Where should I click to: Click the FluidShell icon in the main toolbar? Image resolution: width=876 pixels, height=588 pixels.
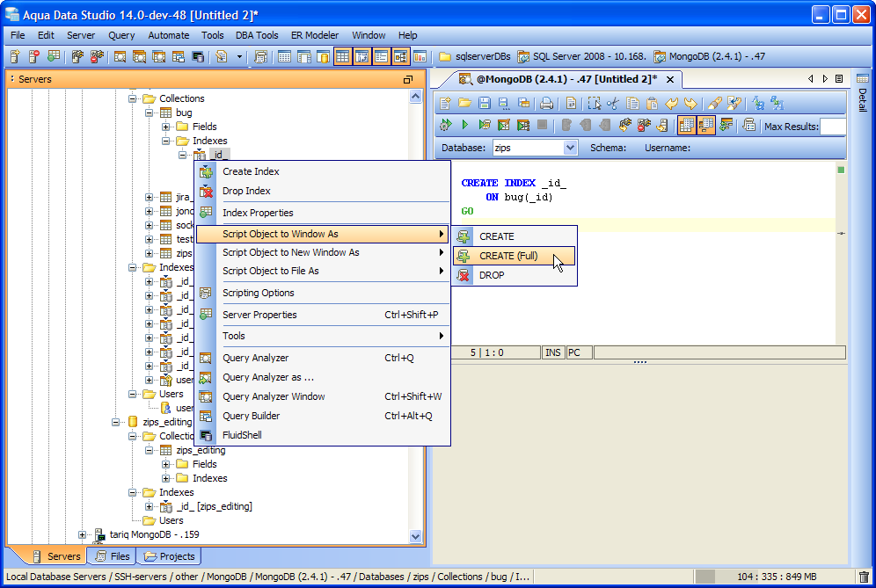click(197, 56)
